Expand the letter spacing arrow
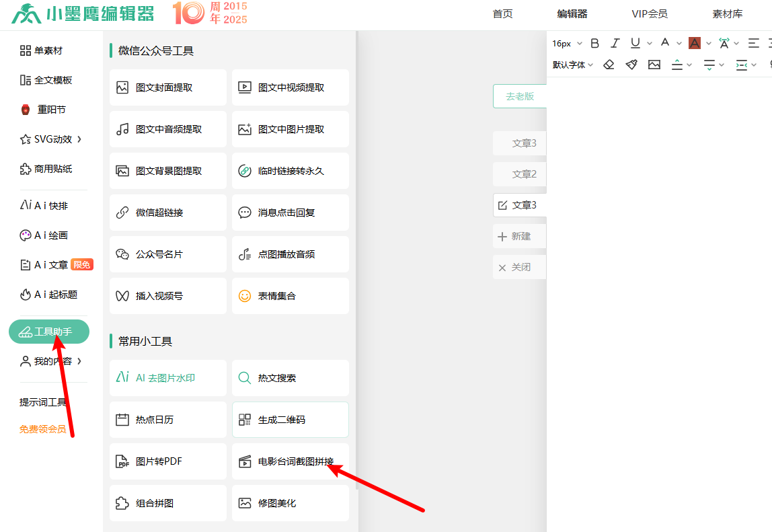This screenshot has height=532, width=772. (736, 44)
